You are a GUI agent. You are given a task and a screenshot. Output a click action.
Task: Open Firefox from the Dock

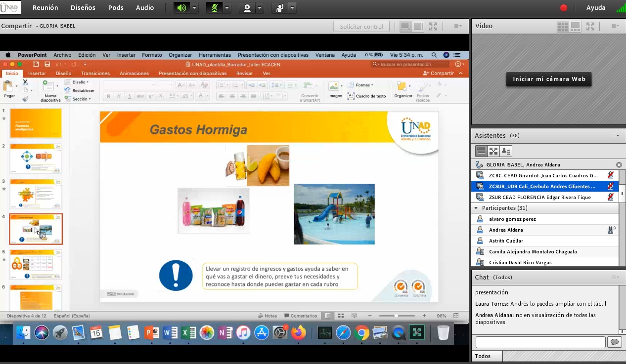click(298, 333)
